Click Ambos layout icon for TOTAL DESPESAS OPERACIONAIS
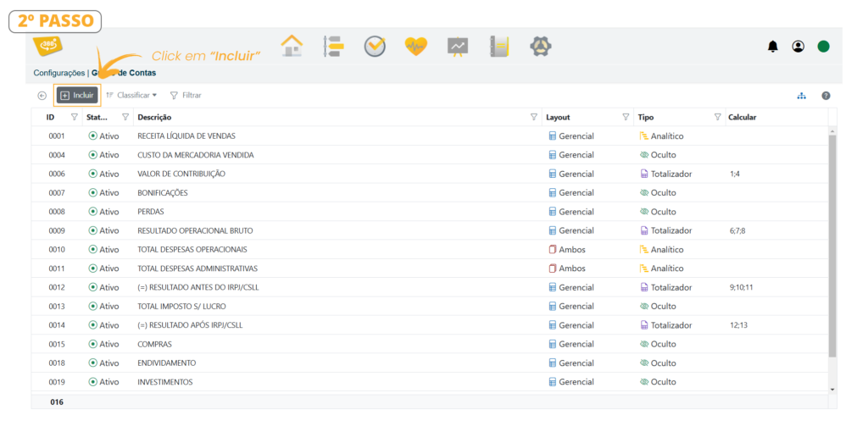The width and height of the screenshot is (868, 443). [x=553, y=249]
